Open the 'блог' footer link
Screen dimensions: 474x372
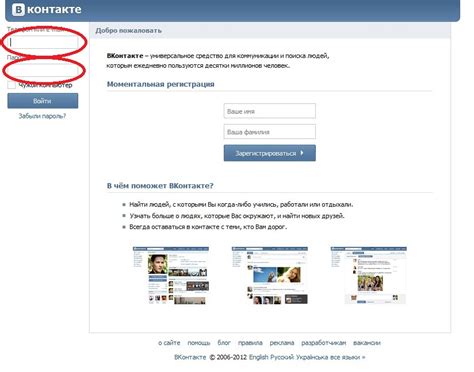[x=224, y=343]
